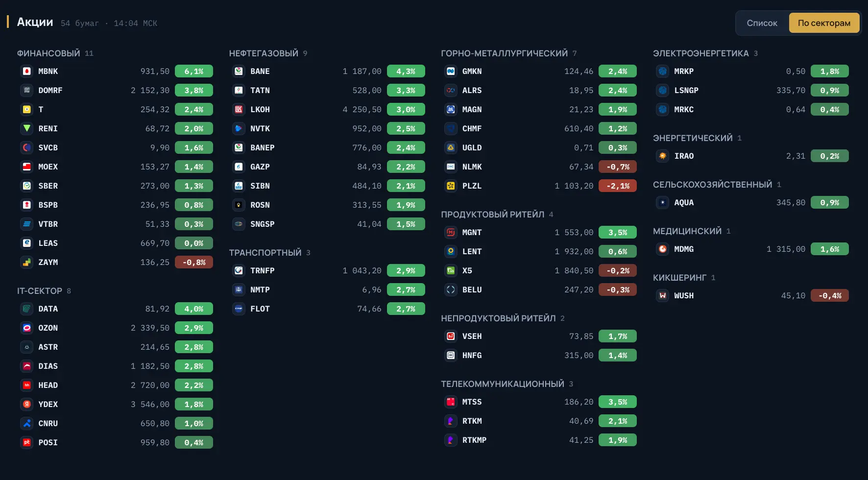This screenshot has height=480, width=868.
Task: Select the MGNT logo icon
Action: pos(451,233)
